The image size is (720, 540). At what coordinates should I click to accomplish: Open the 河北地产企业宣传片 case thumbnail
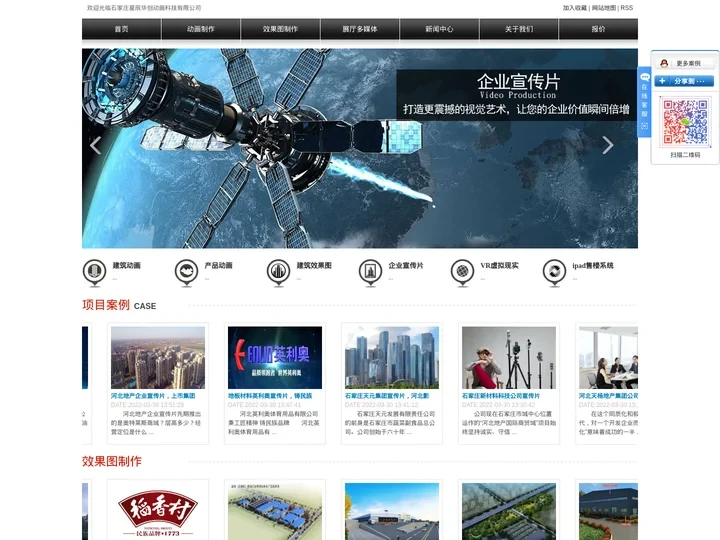tap(158, 358)
